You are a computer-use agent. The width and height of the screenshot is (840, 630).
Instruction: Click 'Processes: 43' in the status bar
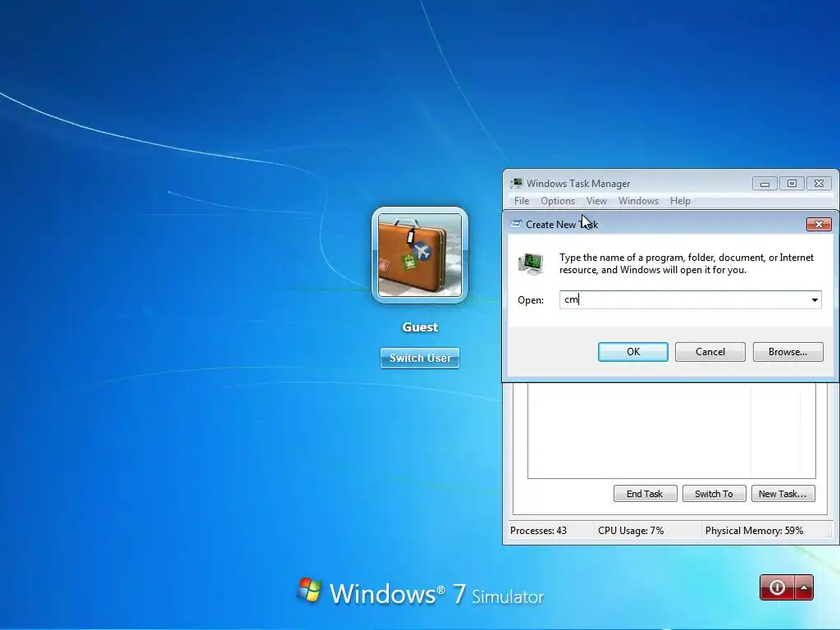[x=538, y=531]
